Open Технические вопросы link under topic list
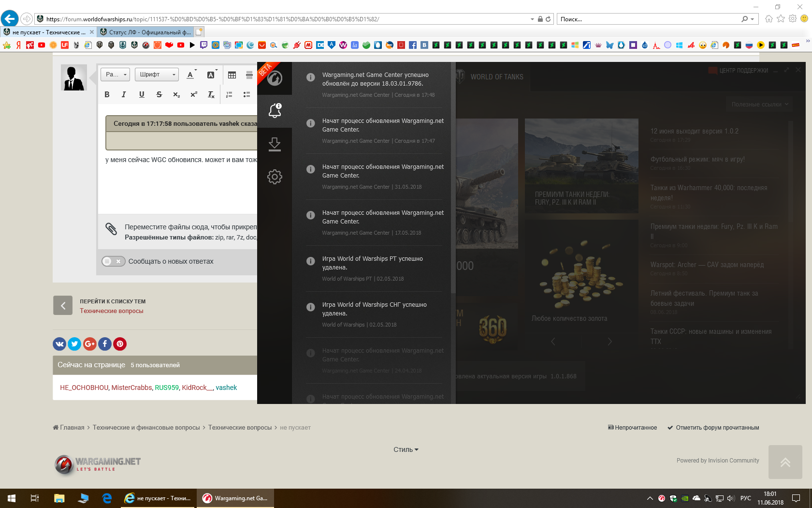This screenshot has width=812, height=508. 112,311
